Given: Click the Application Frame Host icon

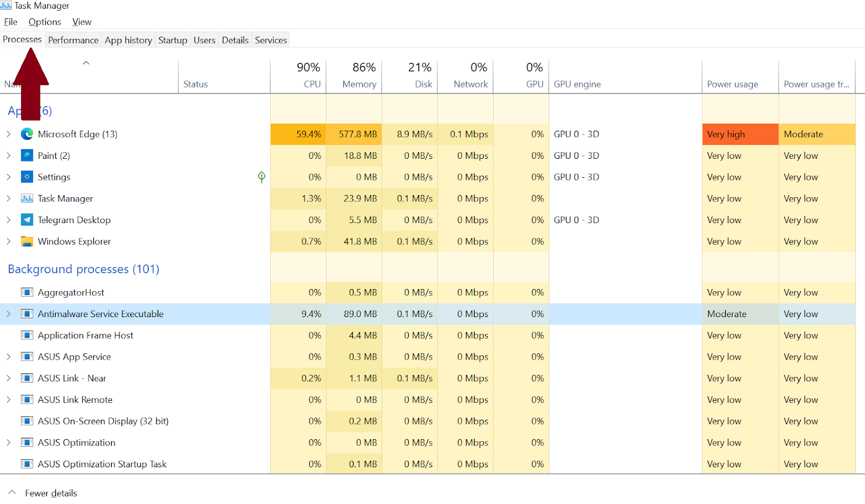Looking at the screenshot, I should (x=27, y=335).
